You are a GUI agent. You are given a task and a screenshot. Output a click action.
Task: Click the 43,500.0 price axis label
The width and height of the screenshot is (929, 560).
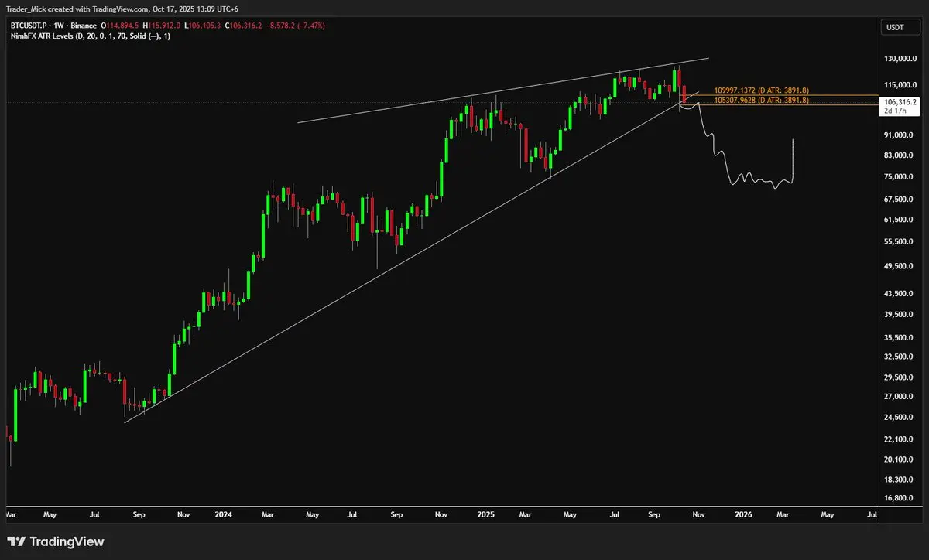click(900, 295)
